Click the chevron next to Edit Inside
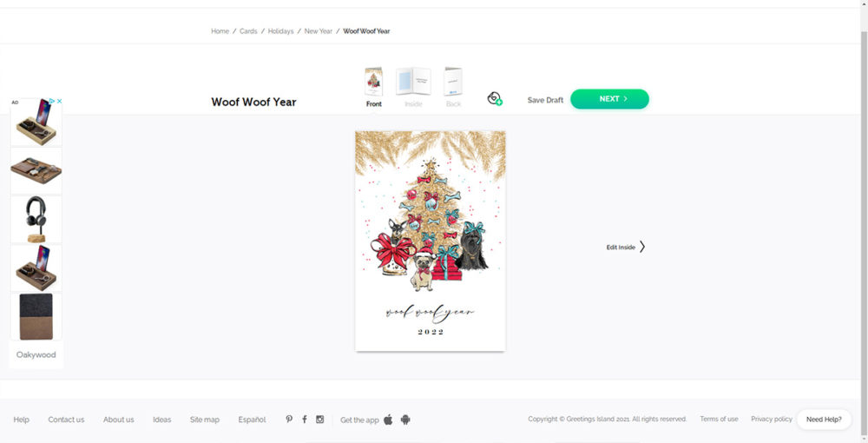Image resolution: width=868 pixels, height=443 pixels. pos(642,247)
